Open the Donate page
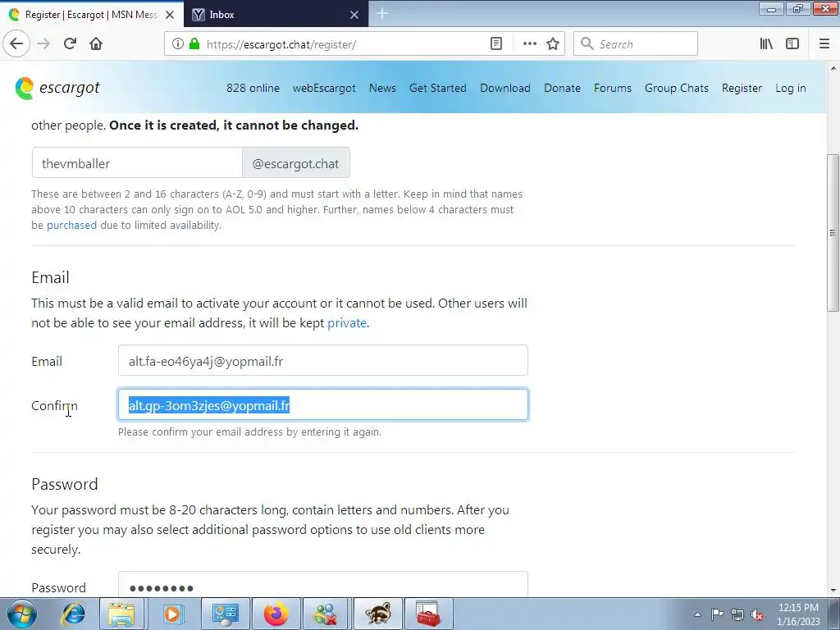This screenshot has width=840, height=630. 562,88
